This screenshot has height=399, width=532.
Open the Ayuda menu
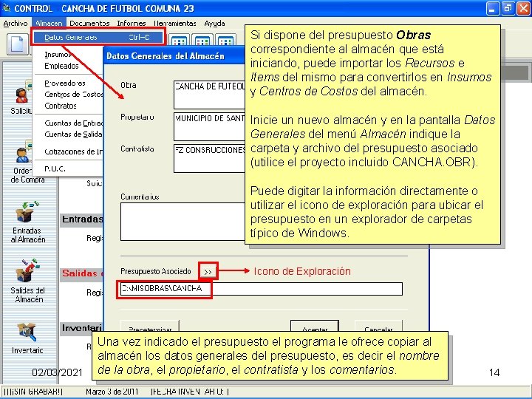[214, 24]
